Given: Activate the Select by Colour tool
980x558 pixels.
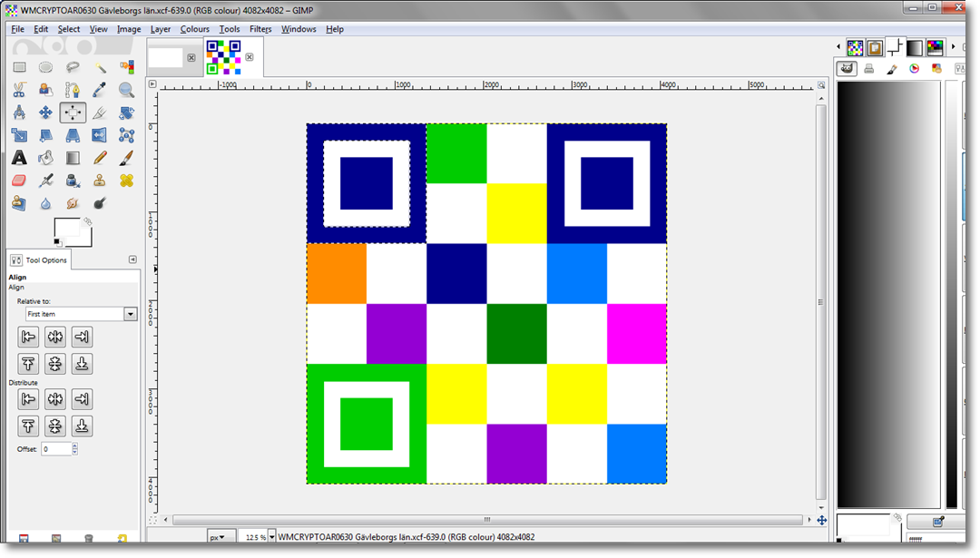Looking at the screenshot, I should [x=127, y=67].
